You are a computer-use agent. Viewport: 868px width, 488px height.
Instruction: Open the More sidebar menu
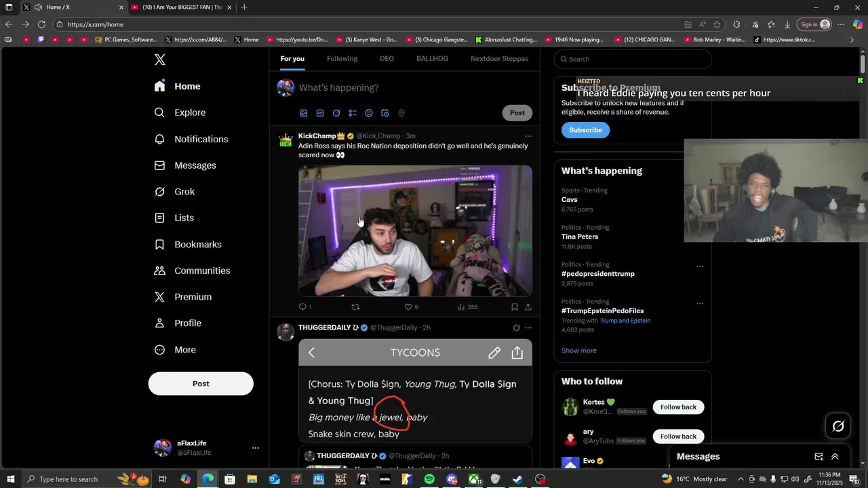click(x=176, y=350)
